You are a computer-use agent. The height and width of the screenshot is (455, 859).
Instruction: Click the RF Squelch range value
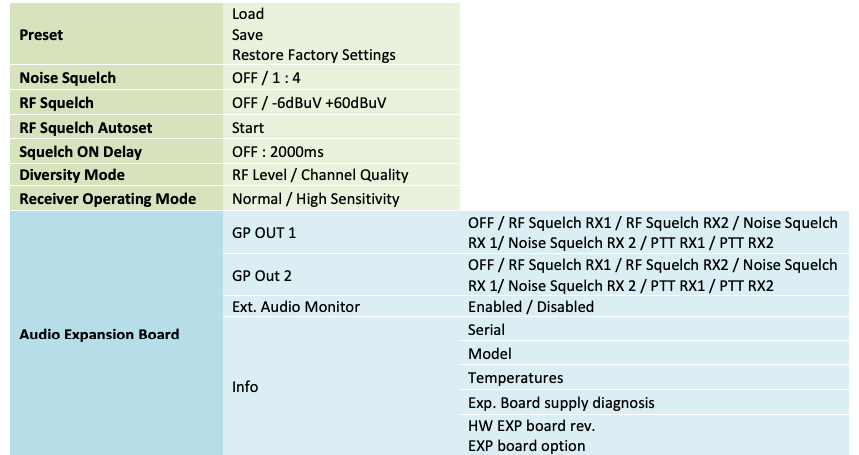[x=309, y=103]
